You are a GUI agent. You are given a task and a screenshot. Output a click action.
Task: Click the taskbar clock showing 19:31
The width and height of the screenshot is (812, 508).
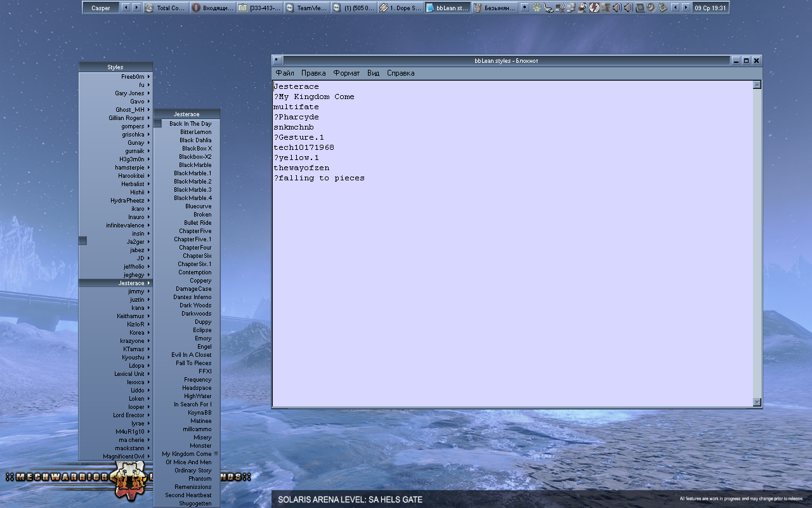click(x=710, y=7)
